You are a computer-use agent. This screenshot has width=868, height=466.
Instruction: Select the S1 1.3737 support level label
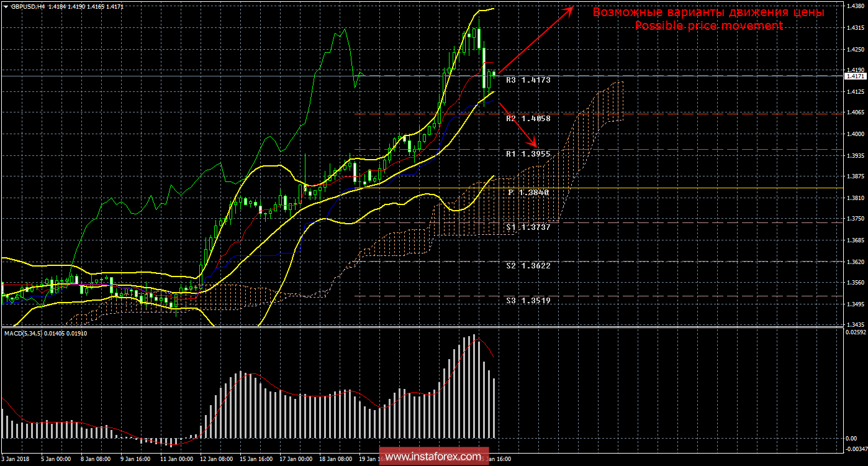[x=528, y=227]
